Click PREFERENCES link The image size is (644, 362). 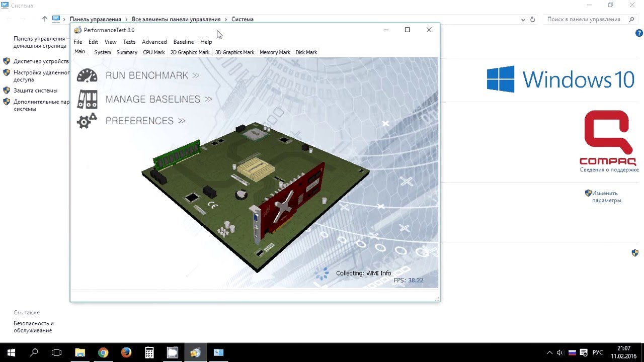click(145, 121)
